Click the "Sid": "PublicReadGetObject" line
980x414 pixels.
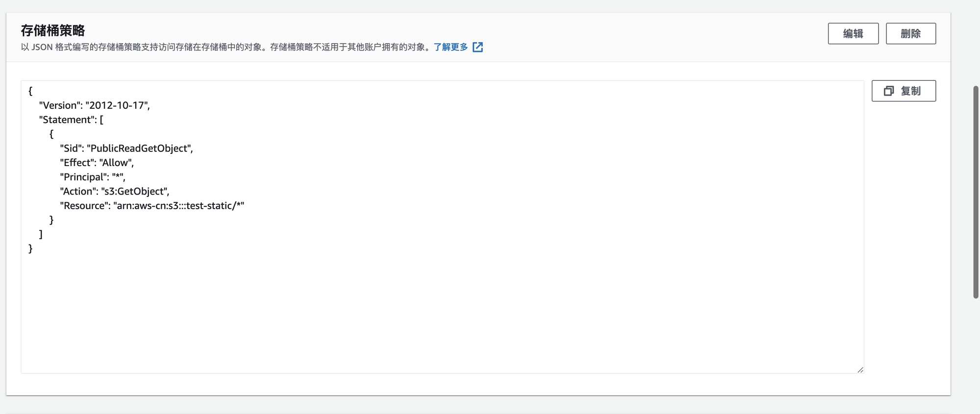[126, 148]
